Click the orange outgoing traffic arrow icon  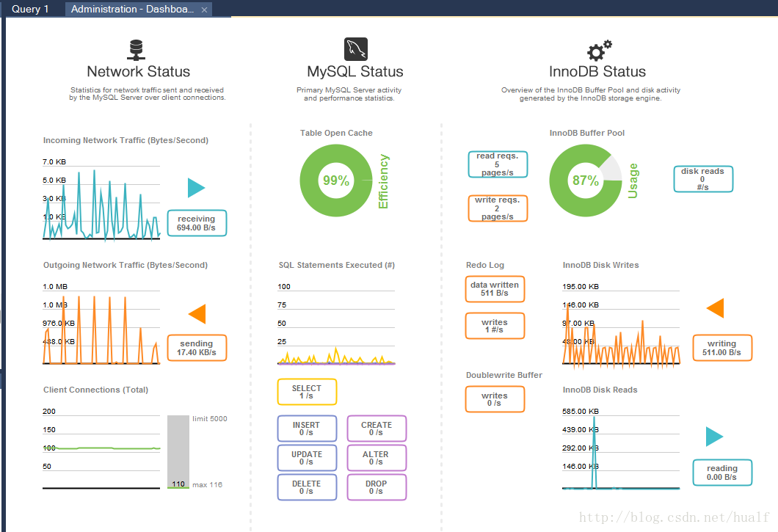point(197,313)
